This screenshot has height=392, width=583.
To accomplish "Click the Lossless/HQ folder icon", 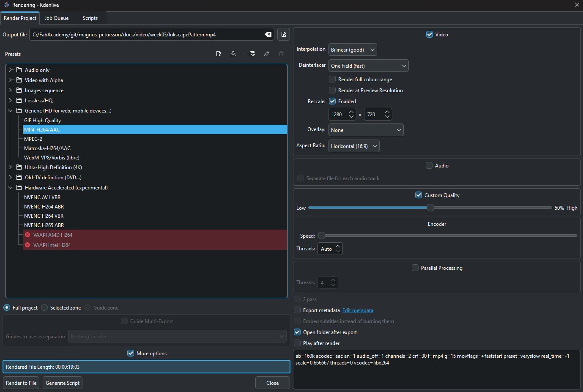I will (x=19, y=100).
